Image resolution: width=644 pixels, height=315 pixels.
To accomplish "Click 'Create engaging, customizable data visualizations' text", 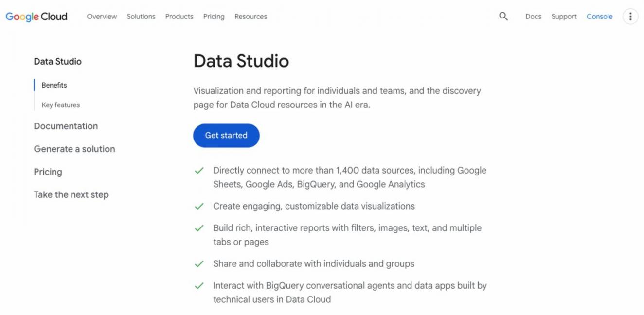I will 314,206.
